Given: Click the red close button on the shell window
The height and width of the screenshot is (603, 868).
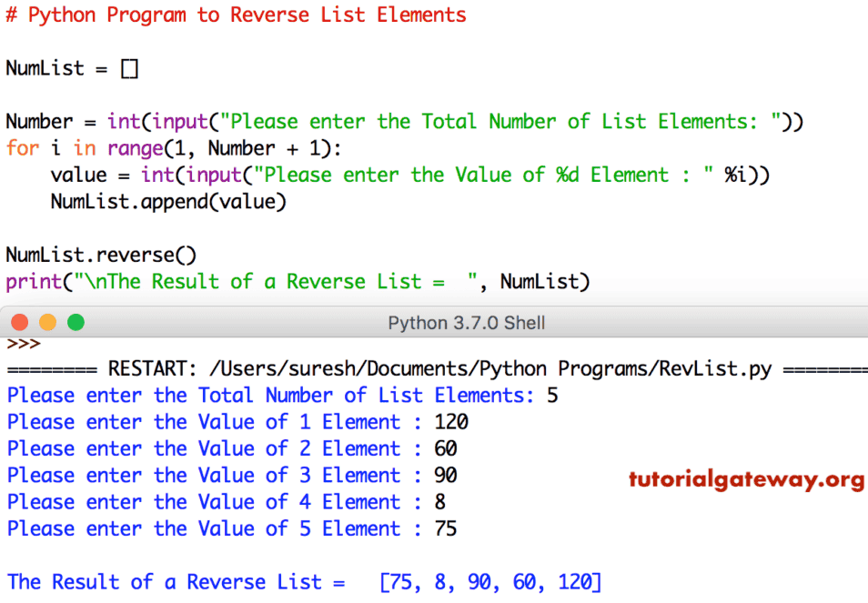Looking at the screenshot, I should point(19,322).
